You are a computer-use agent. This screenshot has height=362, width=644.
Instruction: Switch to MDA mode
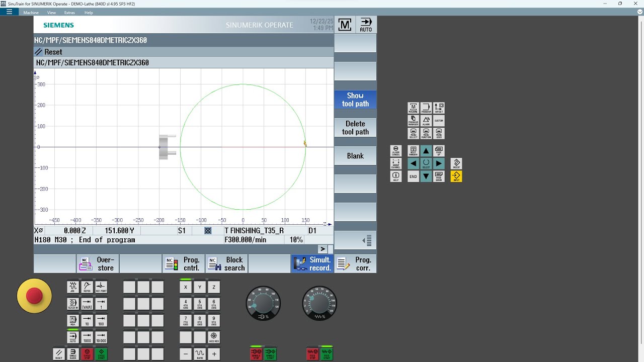(73, 320)
